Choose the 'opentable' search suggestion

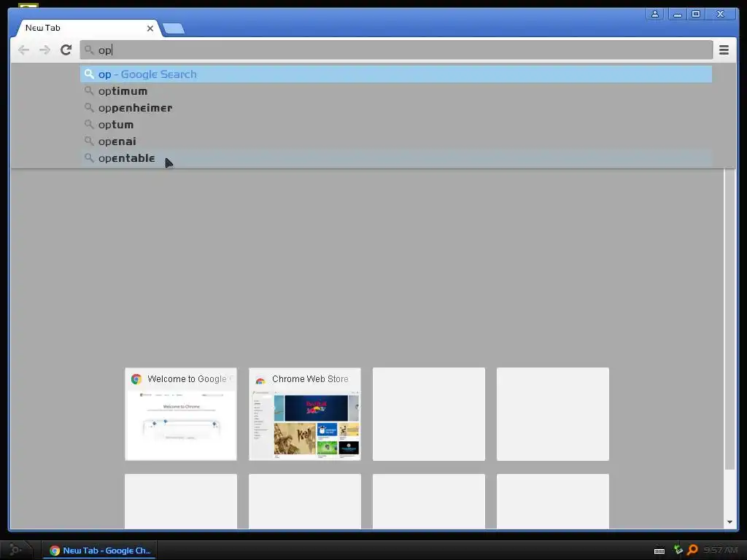(396, 157)
